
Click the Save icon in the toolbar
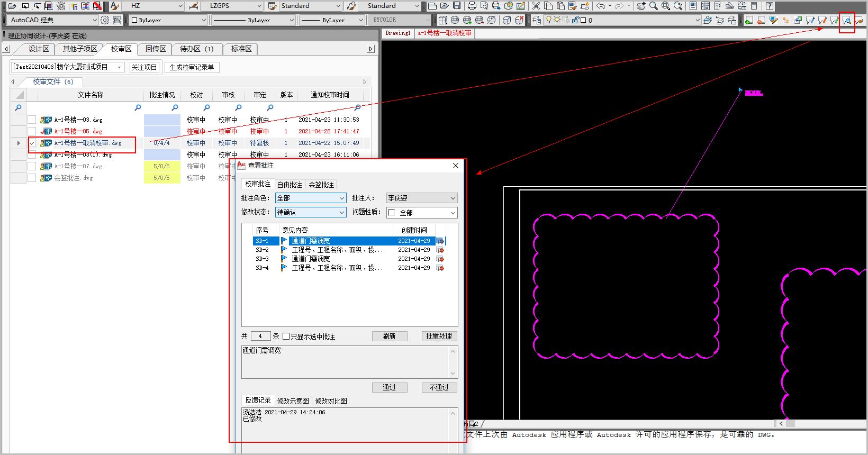coord(457,6)
